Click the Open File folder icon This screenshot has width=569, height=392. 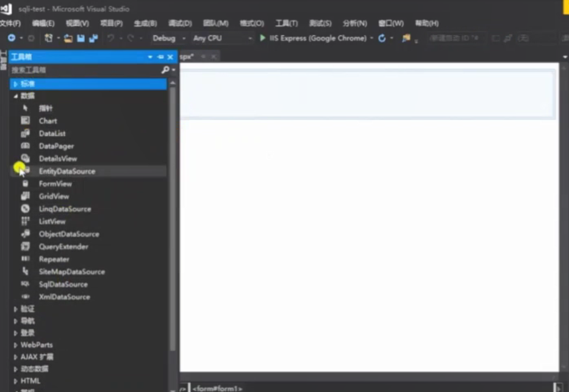[x=68, y=38]
